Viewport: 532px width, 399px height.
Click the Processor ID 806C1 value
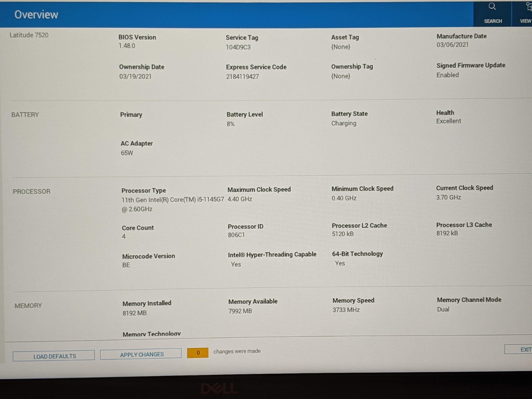(236, 235)
